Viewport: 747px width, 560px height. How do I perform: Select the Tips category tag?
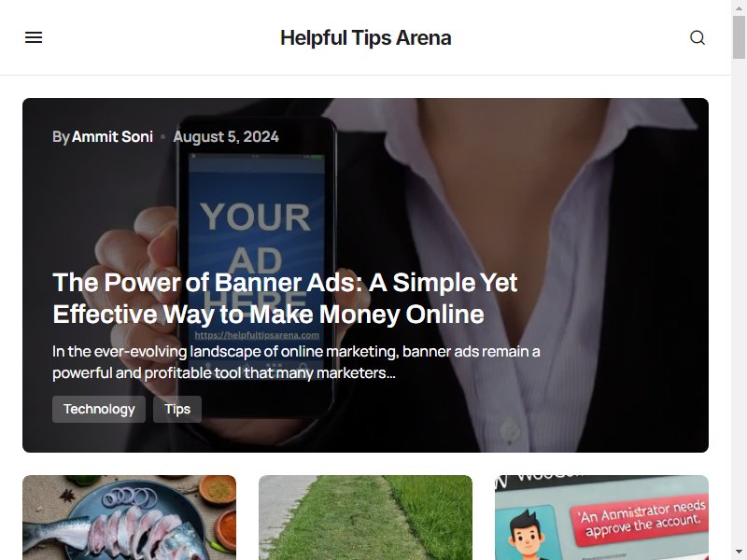point(177,409)
